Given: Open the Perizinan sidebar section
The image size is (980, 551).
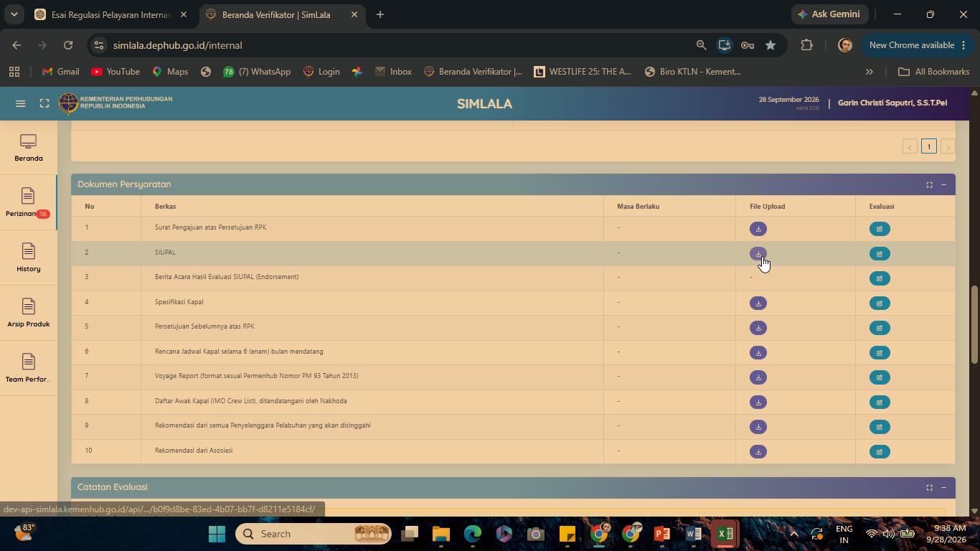Looking at the screenshot, I should point(28,202).
